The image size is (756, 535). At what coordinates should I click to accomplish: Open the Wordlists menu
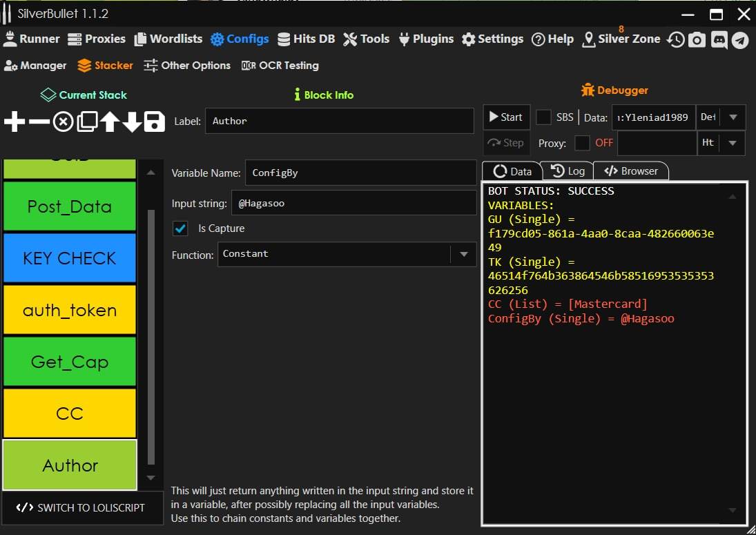coord(168,39)
